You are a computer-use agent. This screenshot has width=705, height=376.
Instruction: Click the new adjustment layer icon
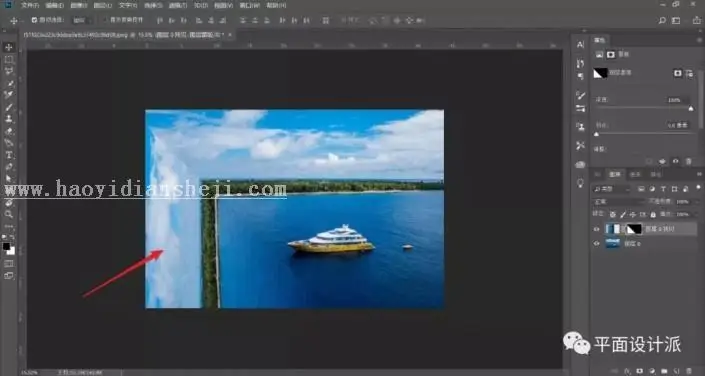click(x=652, y=371)
